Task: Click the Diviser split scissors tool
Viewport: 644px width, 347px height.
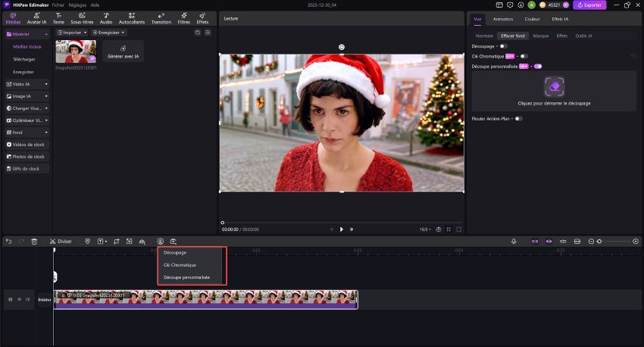Action: pyautogui.click(x=61, y=241)
